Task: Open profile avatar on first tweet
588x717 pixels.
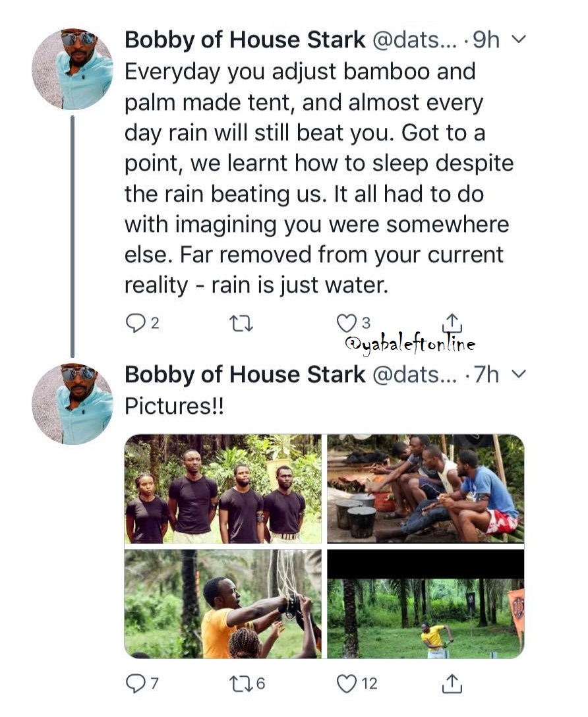Action: coord(72,69)
